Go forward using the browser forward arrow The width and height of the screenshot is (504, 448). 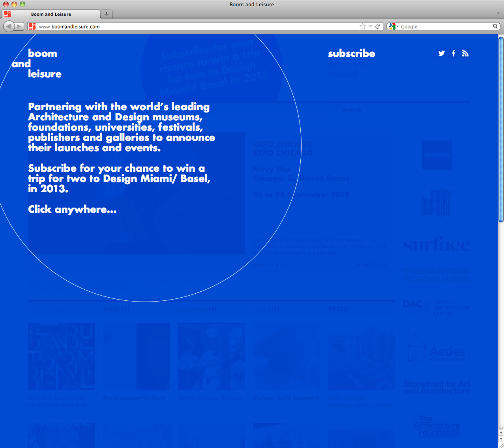click(19, 26)
